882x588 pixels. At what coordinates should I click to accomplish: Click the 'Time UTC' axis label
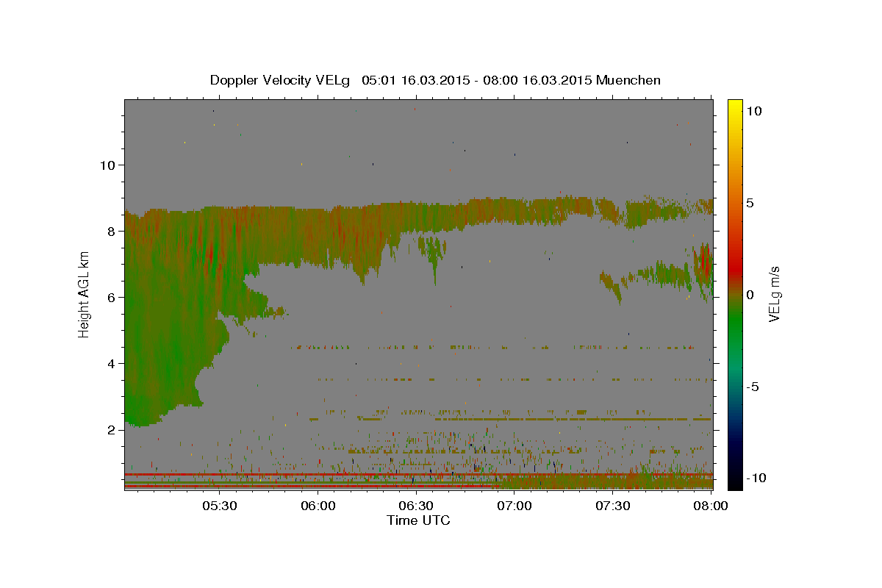(x=418, y=520)
